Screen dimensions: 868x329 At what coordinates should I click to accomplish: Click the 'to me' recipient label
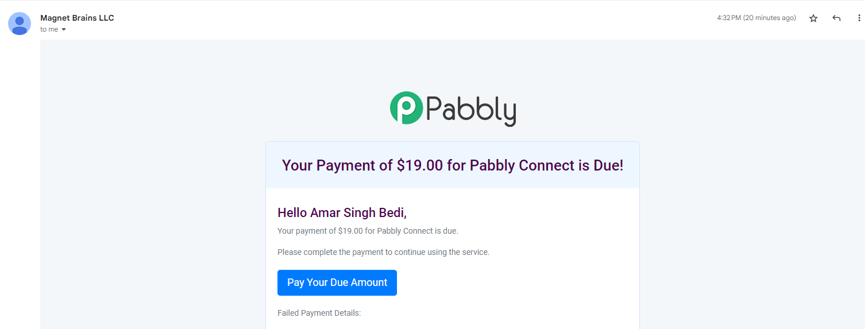tap(49, 29)
